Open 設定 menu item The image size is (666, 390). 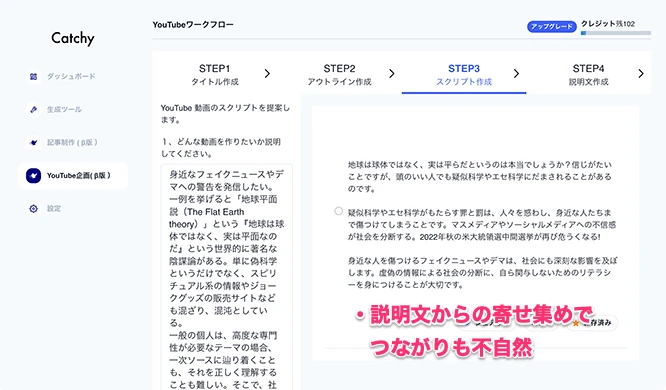tap(54, 209)
